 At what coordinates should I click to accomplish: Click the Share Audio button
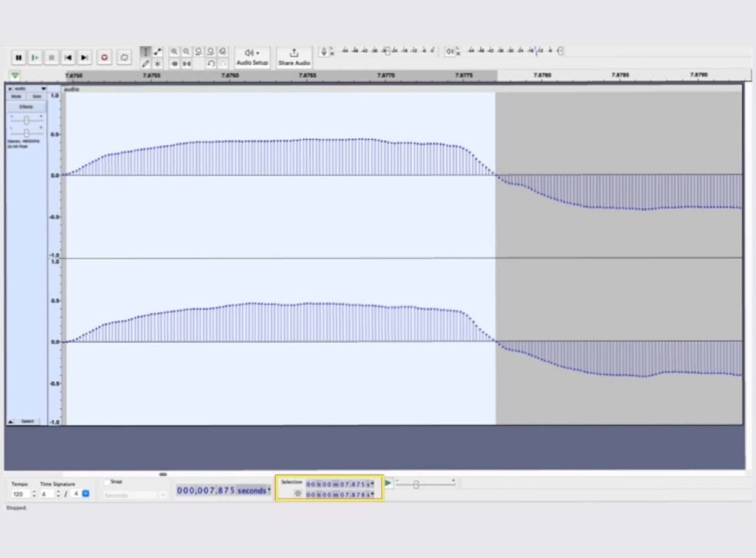pyautogui.click(x=294, y=58)
